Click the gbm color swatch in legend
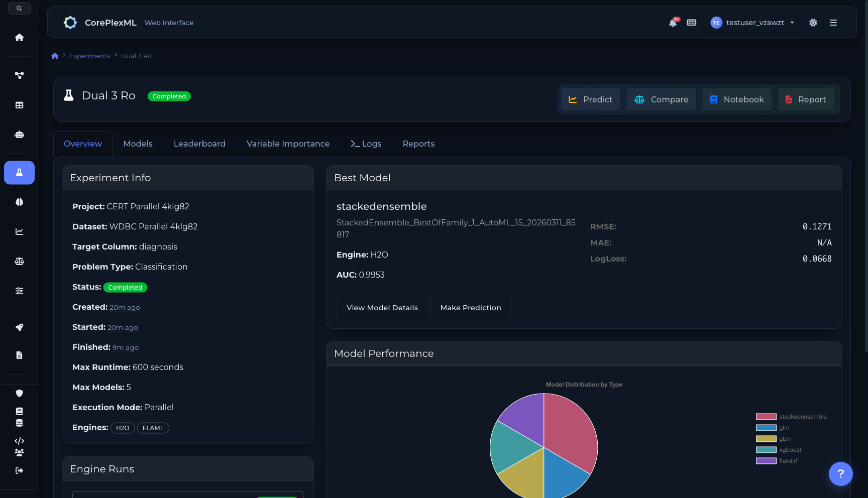The height and width of the screenshot is (498, 868). point(766,439)
